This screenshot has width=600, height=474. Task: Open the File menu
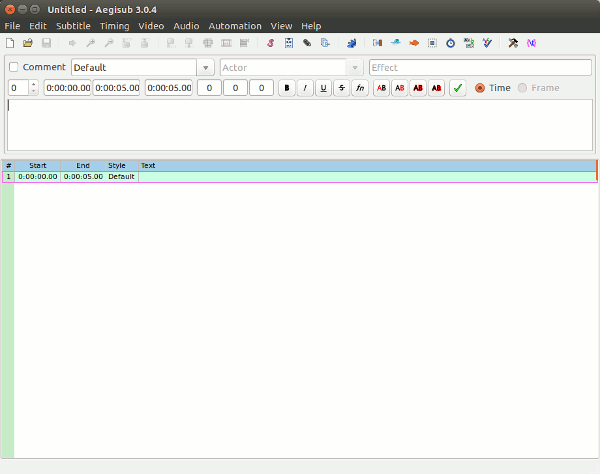coord(12,26)
